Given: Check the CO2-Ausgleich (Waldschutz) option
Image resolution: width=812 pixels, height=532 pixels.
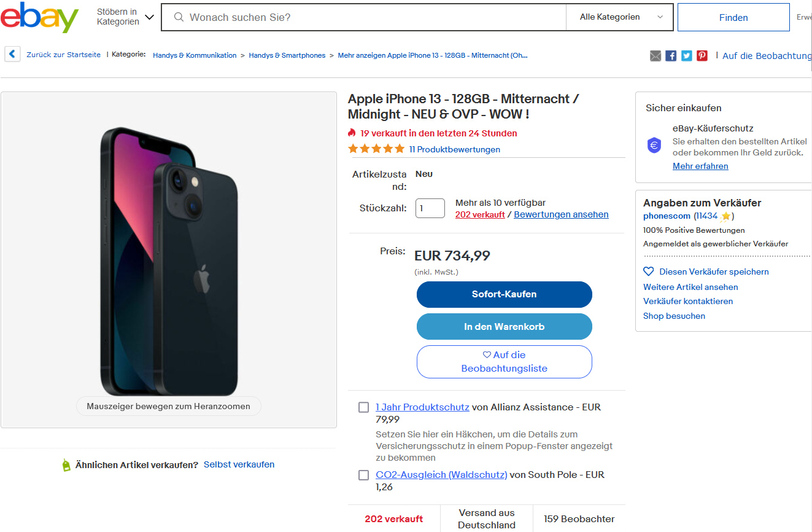Looking at the screenshot, I should point(363,475).
